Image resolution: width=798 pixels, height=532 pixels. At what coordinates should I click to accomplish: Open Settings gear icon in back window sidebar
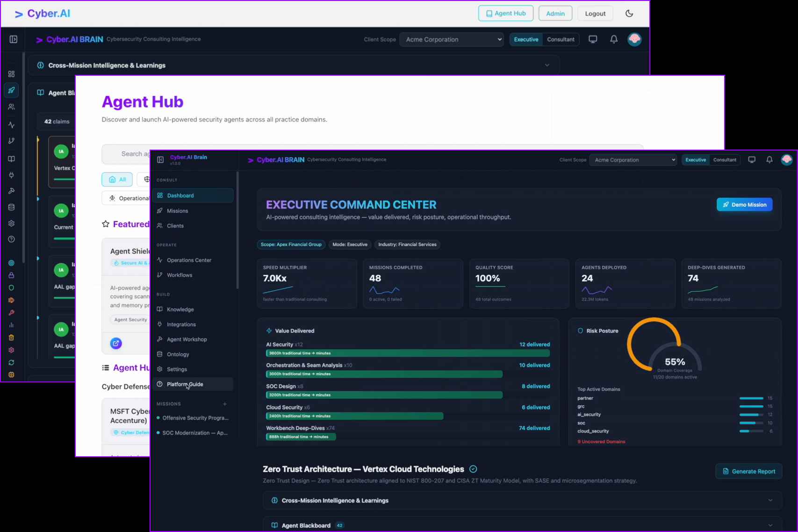(11, 223)
